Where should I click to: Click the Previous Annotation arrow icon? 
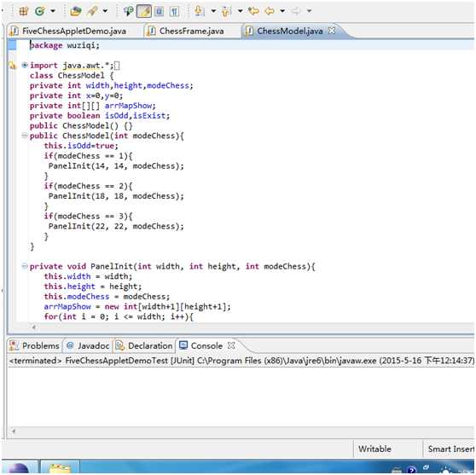226,12
